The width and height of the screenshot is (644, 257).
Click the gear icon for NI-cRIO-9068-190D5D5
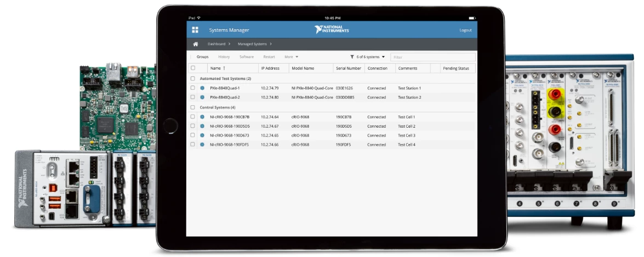202,126
